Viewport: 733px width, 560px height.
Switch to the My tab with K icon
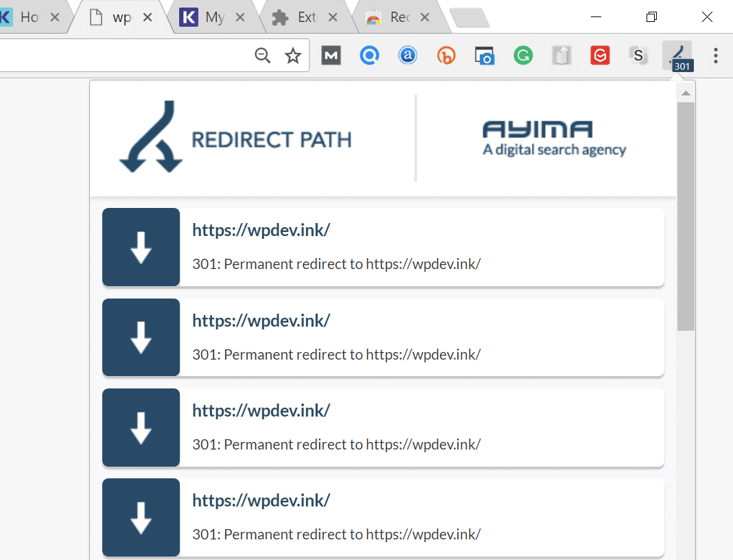(213, 16)
